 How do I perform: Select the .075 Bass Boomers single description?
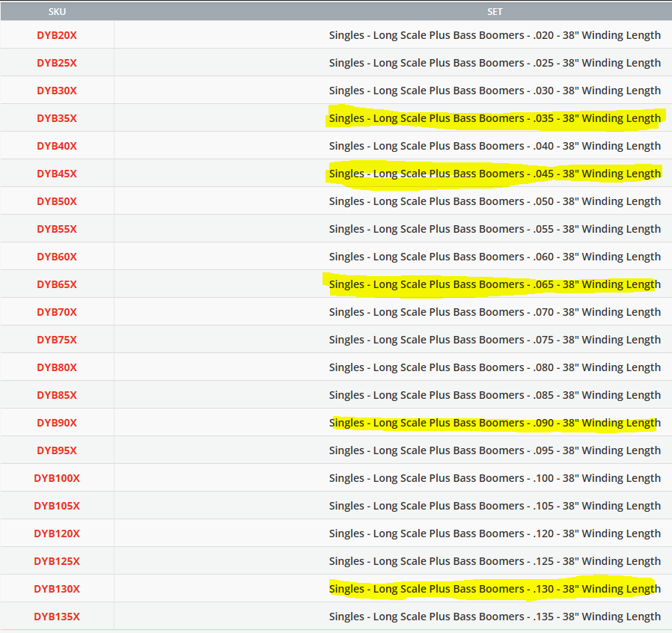(495, 340)
